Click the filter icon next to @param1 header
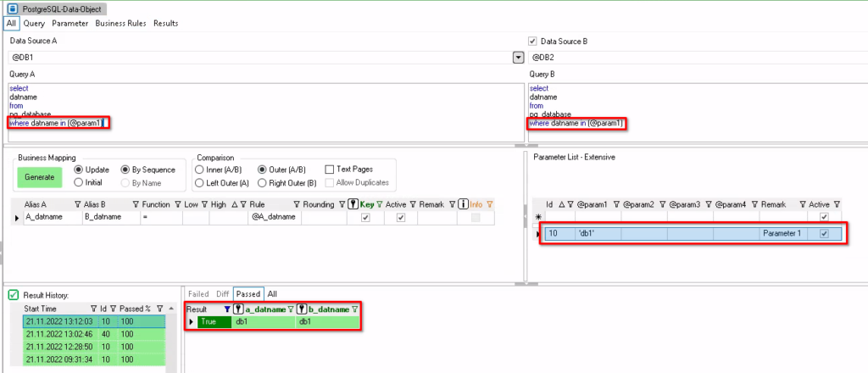868x373 pixels. (x=616, y=204)
